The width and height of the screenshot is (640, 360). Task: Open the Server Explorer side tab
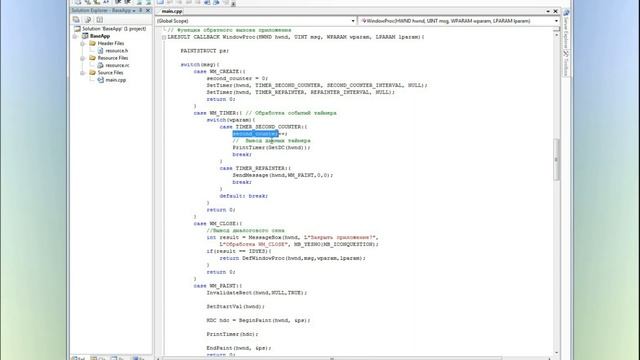[566, 29]
